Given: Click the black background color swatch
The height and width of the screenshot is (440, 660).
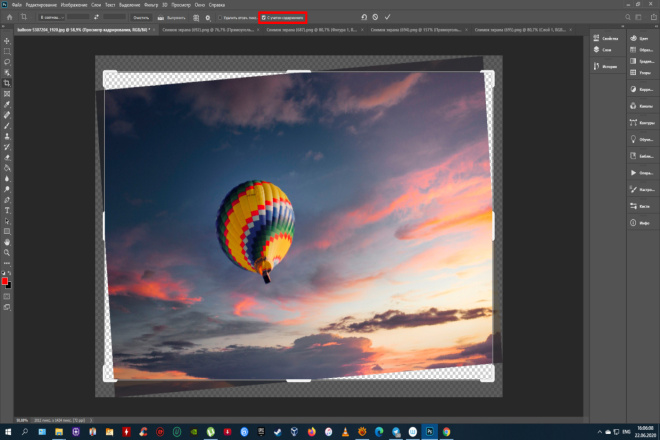Looking at the screenshot, I should (x=9, y=286).
